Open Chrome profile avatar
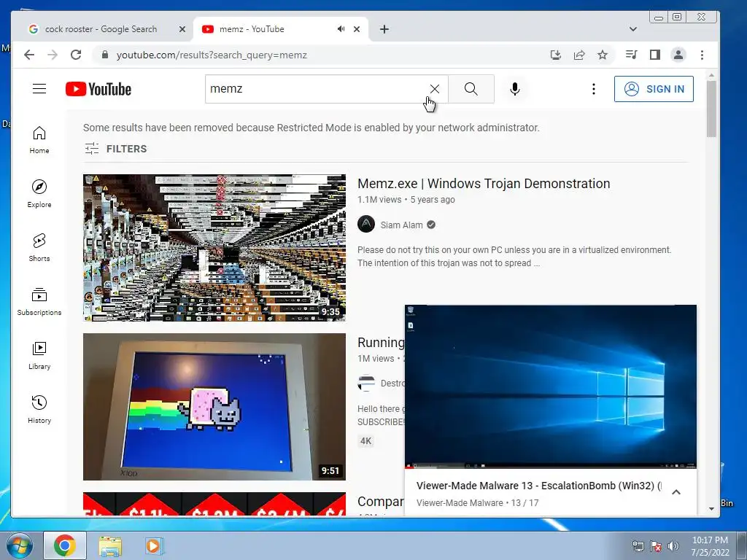Viewport: 747px width, 560px height. point(678,55)
